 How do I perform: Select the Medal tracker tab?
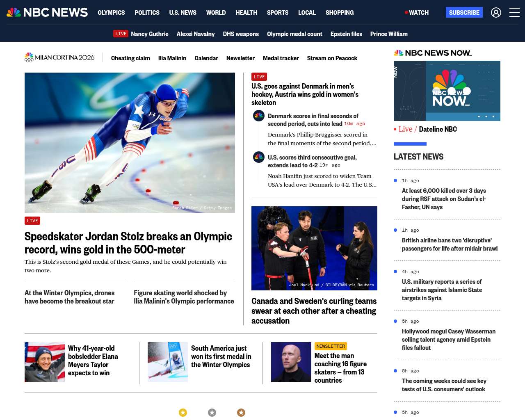point(281,58)
